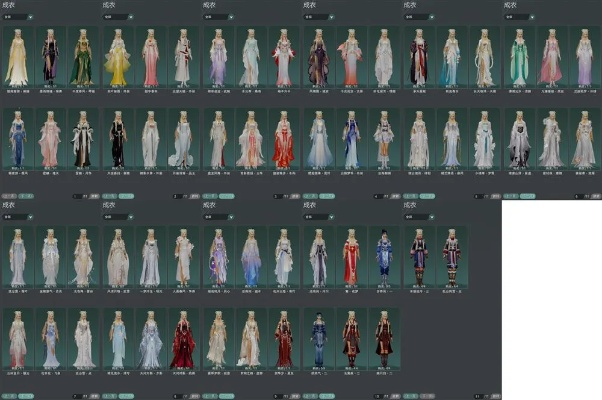The width and height of the screenshot is (602, 400).
Task: Pick the blue dress in the top-left panel's lower row
Action: coord(17,140)
